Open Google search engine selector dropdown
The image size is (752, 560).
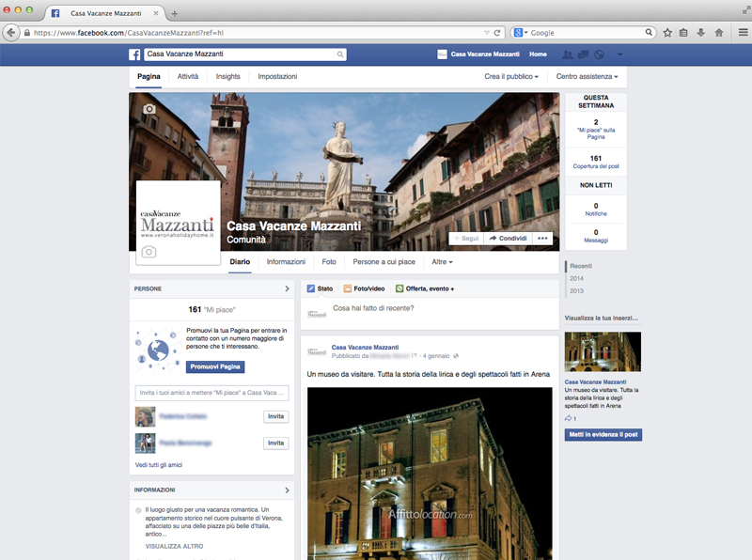(521, 33)
